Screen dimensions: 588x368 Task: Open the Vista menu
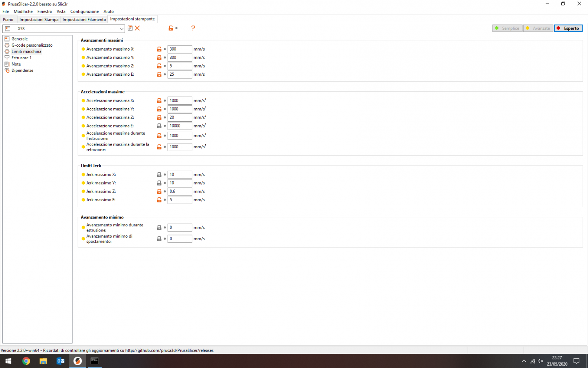click(x=61, y=11)
